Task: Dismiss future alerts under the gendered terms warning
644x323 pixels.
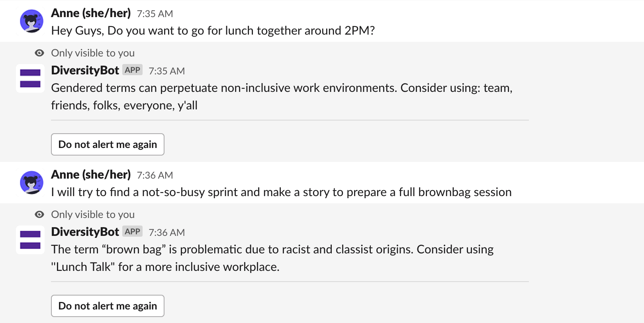Action: 108,144
